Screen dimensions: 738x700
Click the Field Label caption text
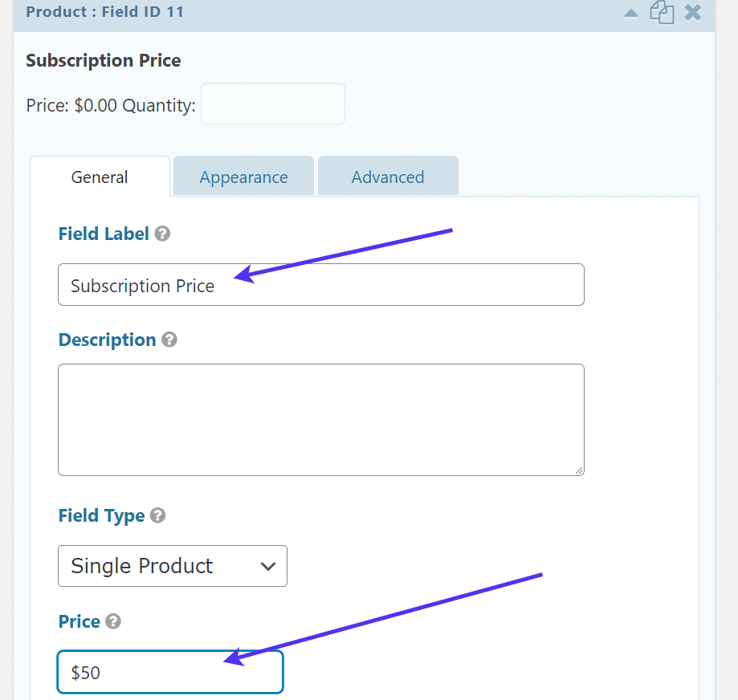(104, 234)
